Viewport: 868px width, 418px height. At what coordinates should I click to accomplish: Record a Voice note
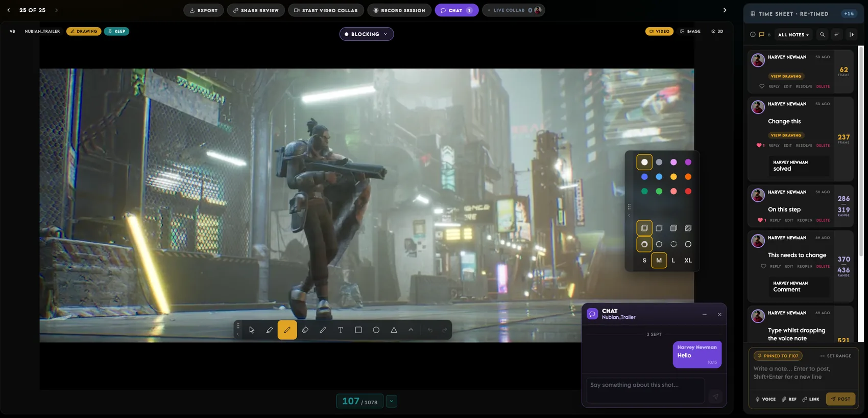pos(765,399)
